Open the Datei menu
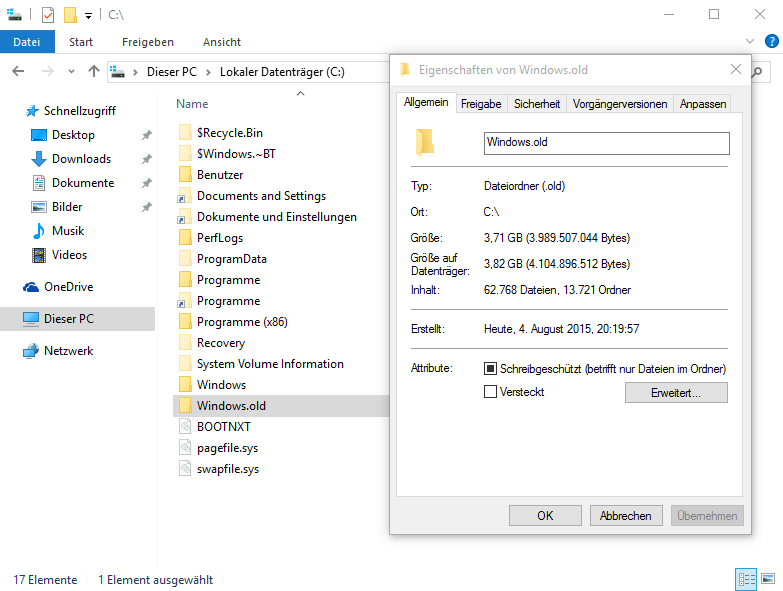The width and height of the screenshot is (783, 591). click(x=27, y=42)
